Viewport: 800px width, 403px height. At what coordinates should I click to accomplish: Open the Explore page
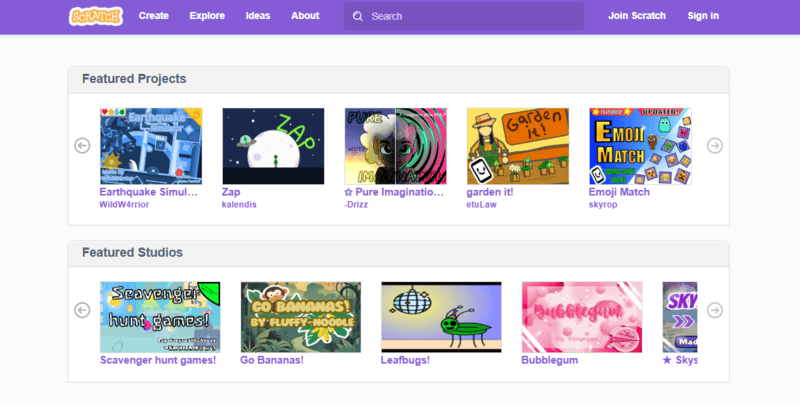click(207, 16)
